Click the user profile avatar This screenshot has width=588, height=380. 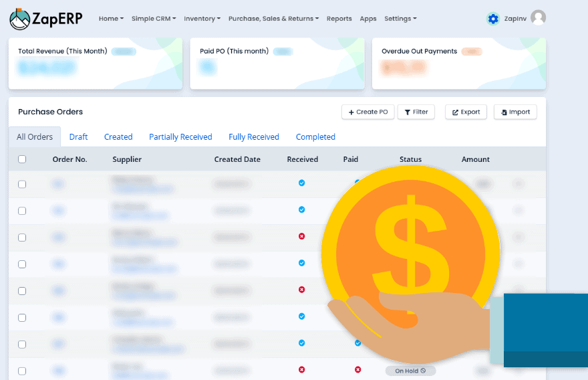[x=538, y=17]
